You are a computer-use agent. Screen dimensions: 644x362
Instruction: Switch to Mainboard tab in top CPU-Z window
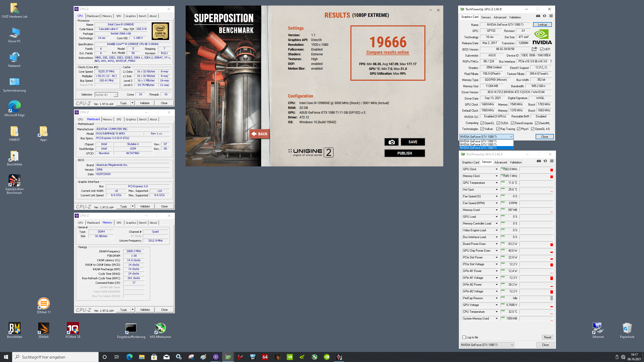point(93,16)
